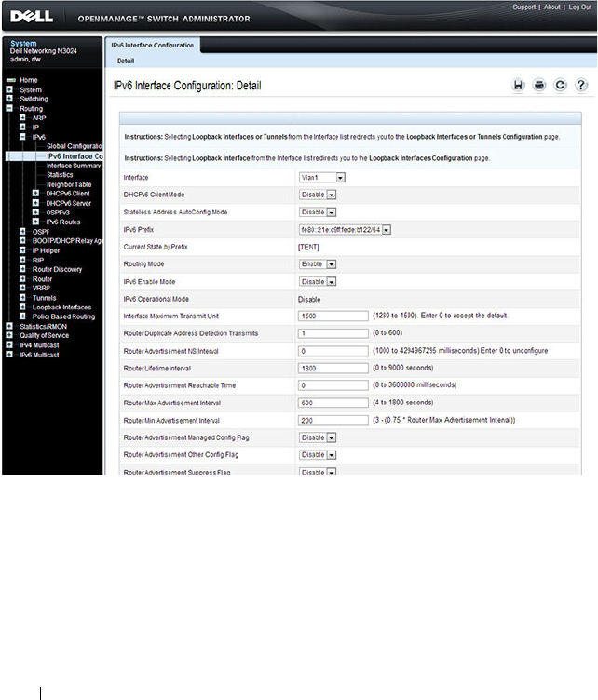Click the Log Out link
This screenshot has width=598, height=700.
click(x=580, y=7)
